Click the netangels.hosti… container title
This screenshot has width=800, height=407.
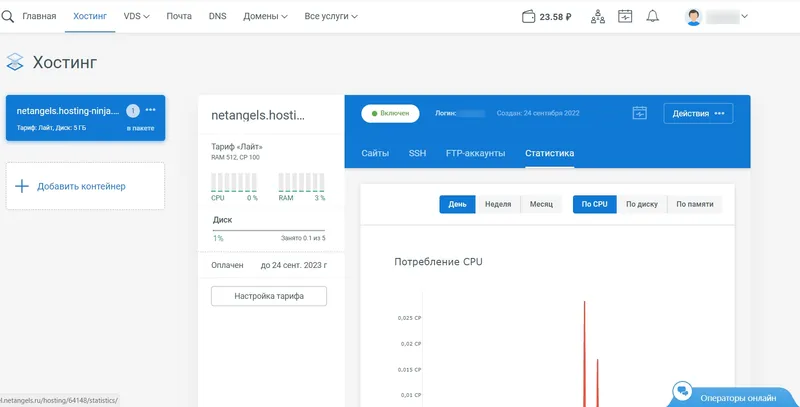(x=258, y=115)
